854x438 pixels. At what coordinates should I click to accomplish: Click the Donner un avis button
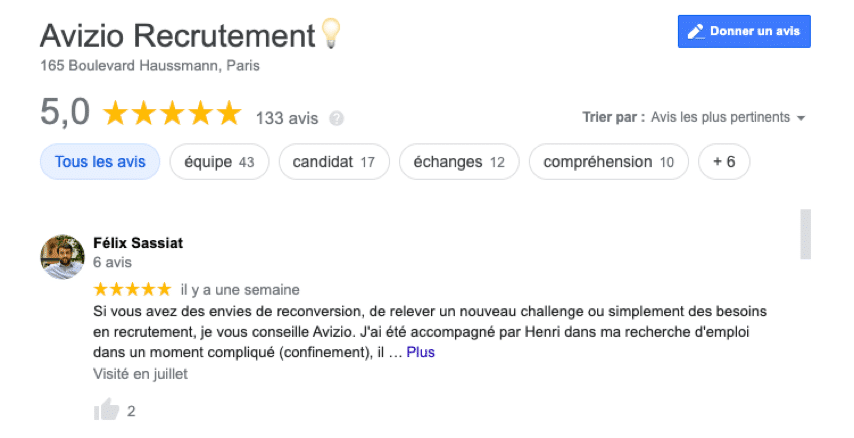[x=744, y=32]
